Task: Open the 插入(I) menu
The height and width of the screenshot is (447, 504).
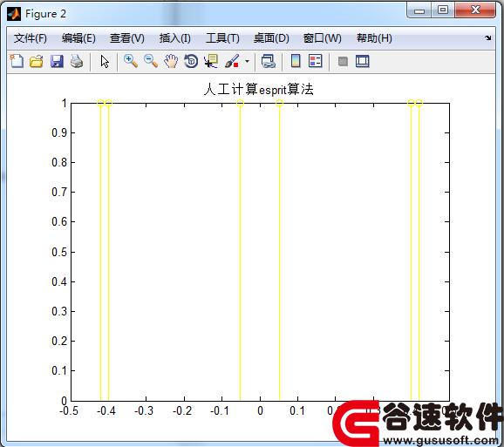Action: 175,38
